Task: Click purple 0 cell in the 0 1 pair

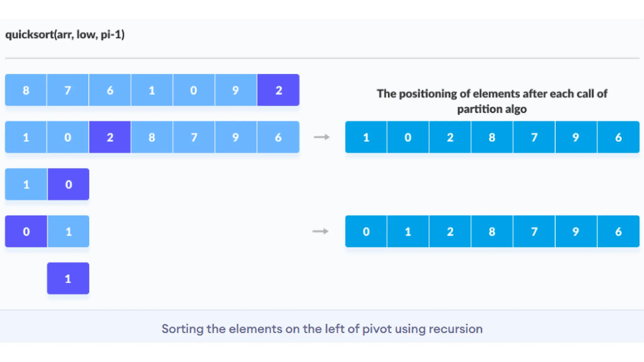Action: pos(26,231)
